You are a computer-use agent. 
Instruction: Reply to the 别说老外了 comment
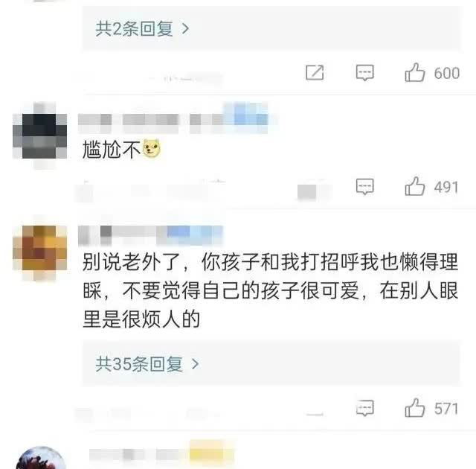pyautogui.click(x=364, y=408)
